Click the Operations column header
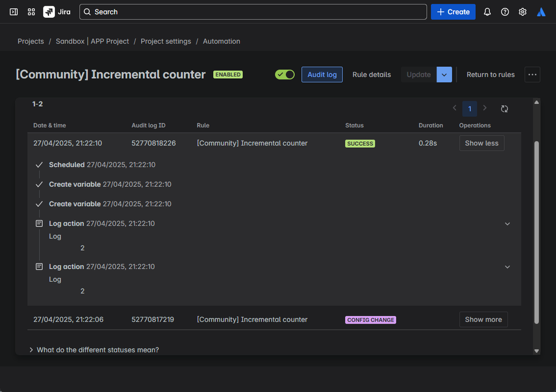 coord(475,125)
